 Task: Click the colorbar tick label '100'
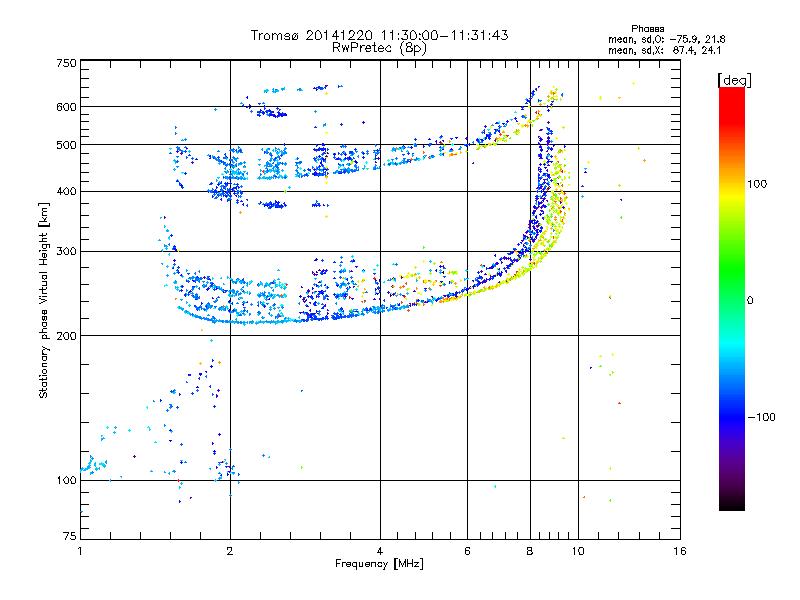point(757,184)
